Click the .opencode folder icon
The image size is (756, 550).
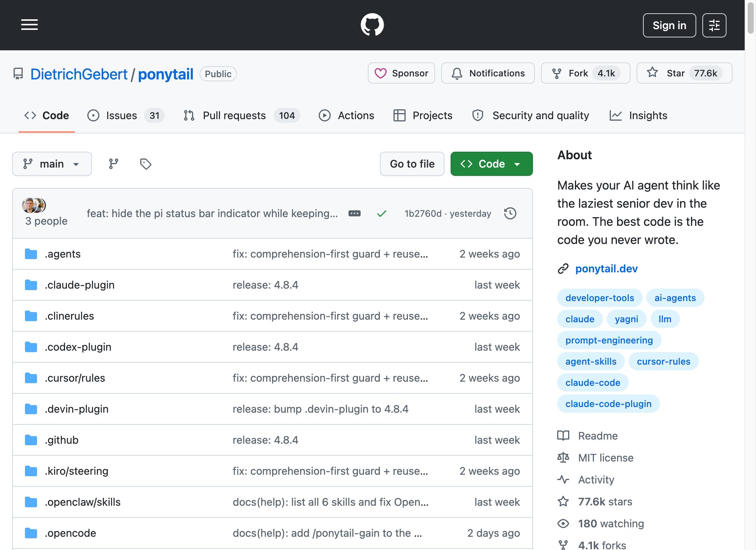click(31, 533)
